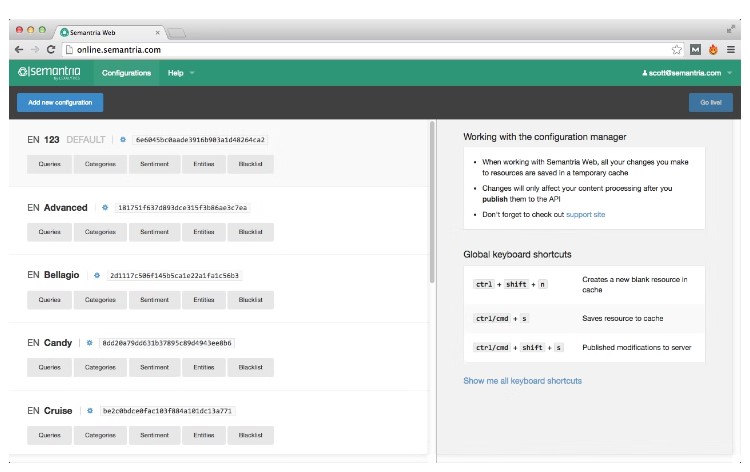Click Show me all keyboard shortcuts

pyautogui.click(x=522, y=381)
